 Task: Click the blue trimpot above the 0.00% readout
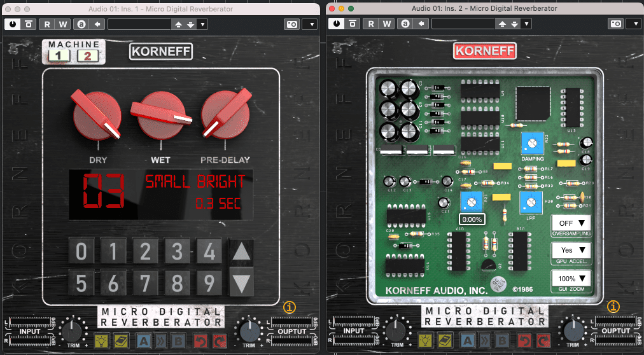coord(472,203)
